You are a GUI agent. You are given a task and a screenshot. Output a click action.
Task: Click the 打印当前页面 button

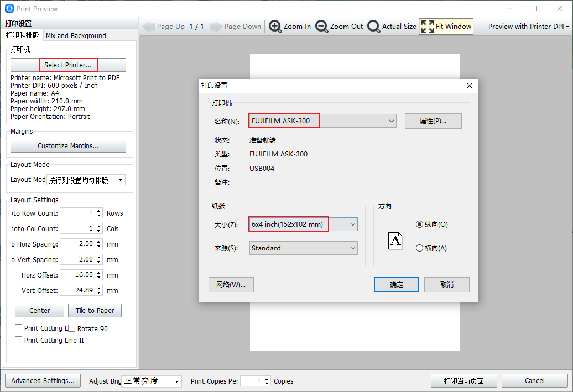[463, 381]
